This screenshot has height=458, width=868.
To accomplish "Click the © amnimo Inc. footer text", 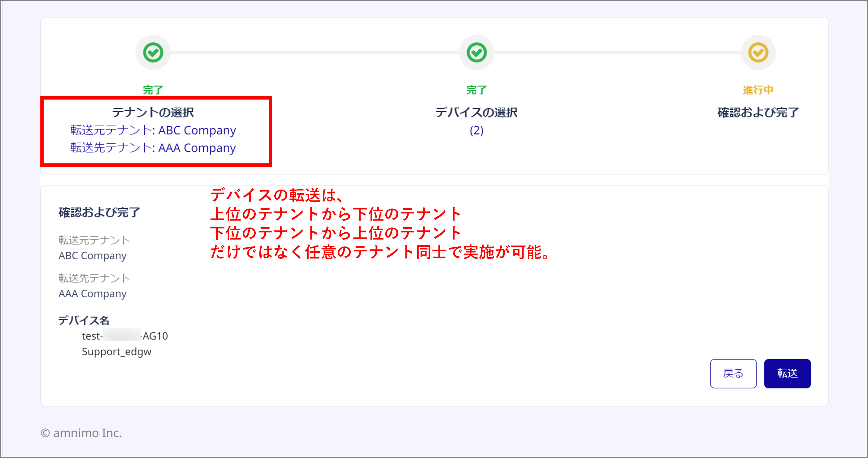I will [x=81, y=433].
